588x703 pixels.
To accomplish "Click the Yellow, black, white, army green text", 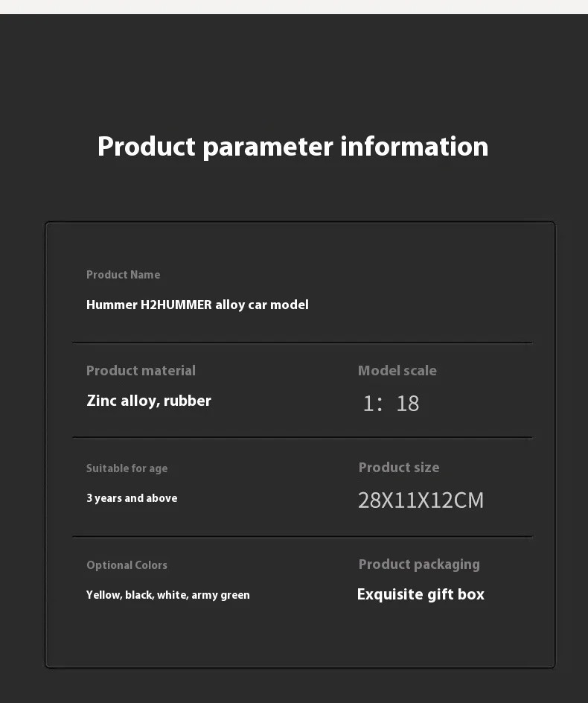I will coord(168,595).
